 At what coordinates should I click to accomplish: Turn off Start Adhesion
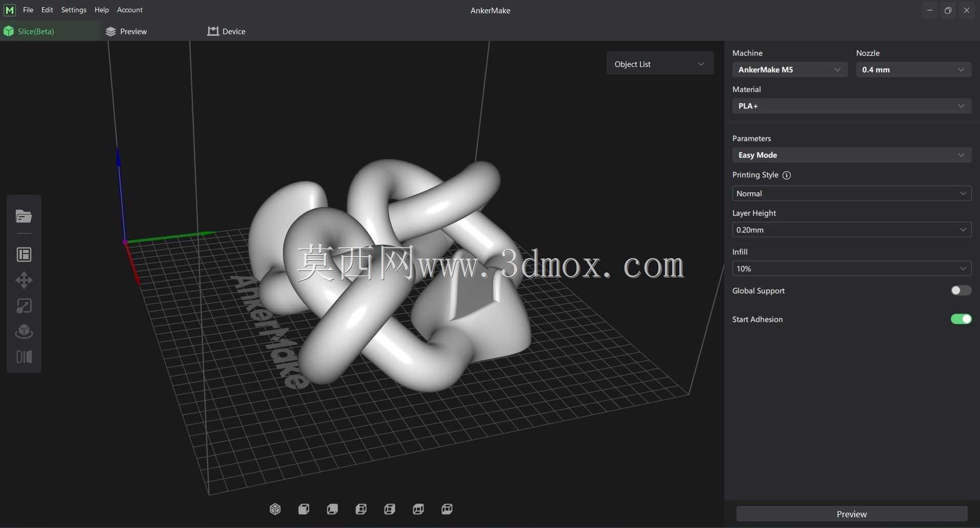(961, 319)
